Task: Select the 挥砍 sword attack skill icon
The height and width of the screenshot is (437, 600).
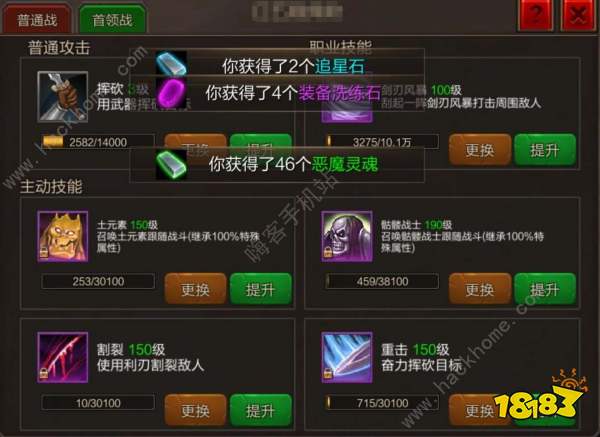Action: pyautogui.click(x=63, y=97)
